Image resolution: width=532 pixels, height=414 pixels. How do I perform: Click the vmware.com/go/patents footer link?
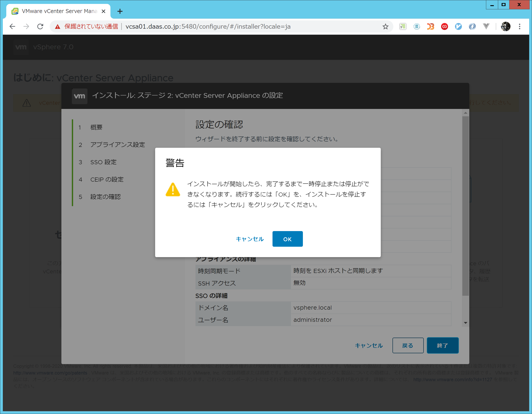[50, 373]
